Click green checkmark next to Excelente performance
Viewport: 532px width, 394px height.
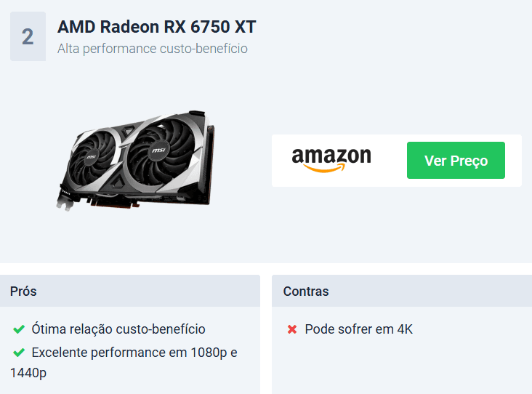click(x=19, y=353)
